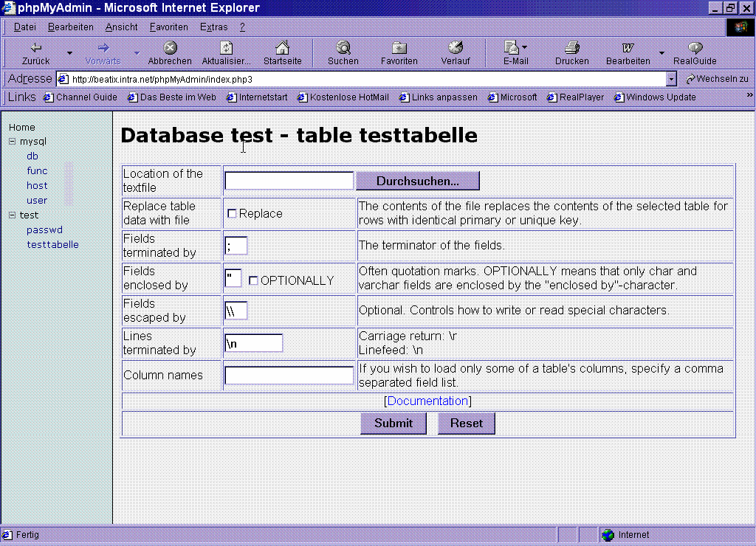Open the Datei menu
The image size is (756, 546).
(x=24, y=27)
